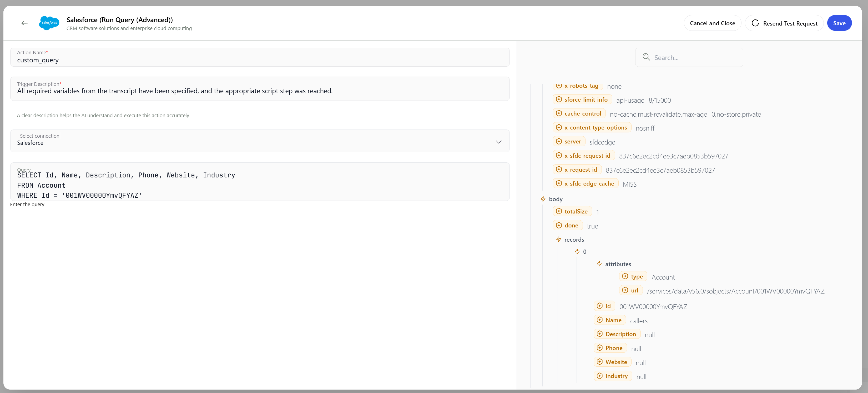Click the url variable icon
The image size is (868, 393).
click(625, 290)
